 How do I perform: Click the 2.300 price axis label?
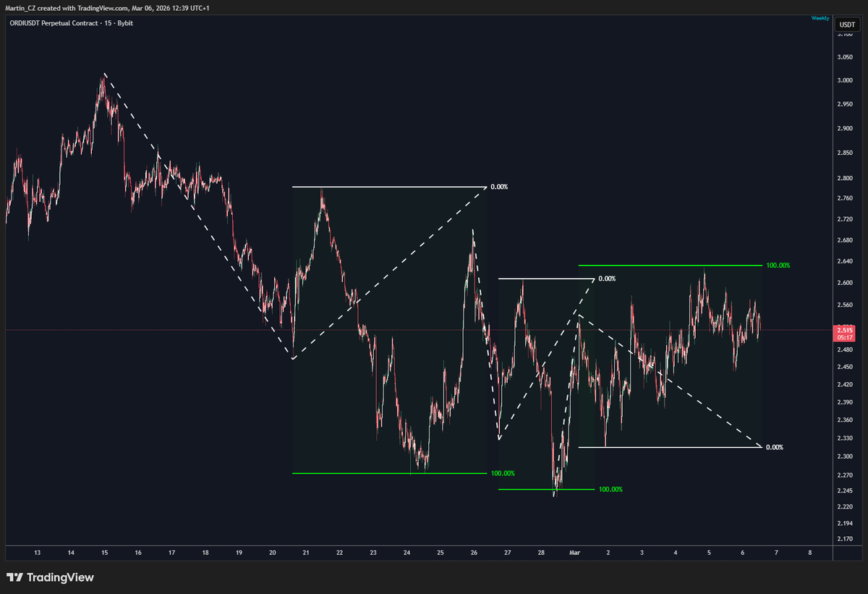click(845, 457)
